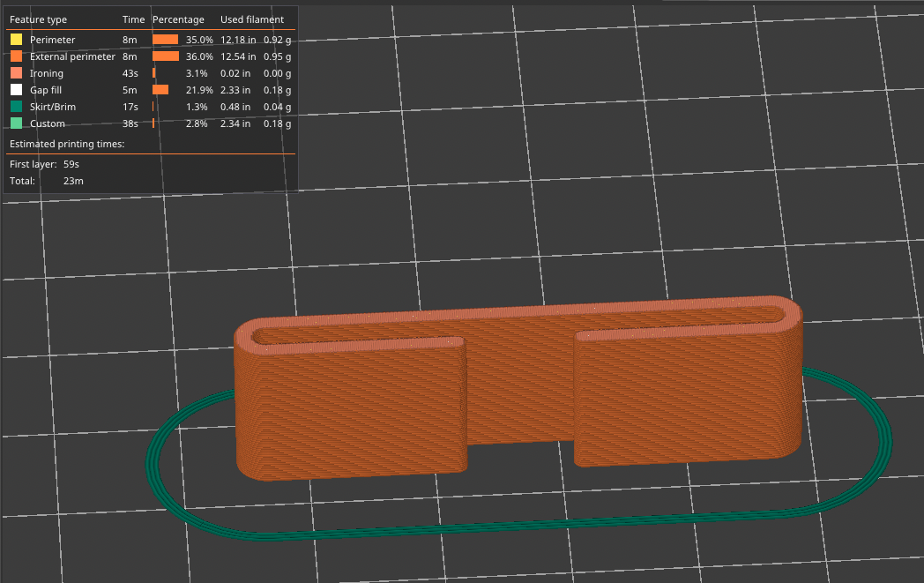Click the 21.9% Gap fill percentage

pyautogui.click(x=200, y=90)
